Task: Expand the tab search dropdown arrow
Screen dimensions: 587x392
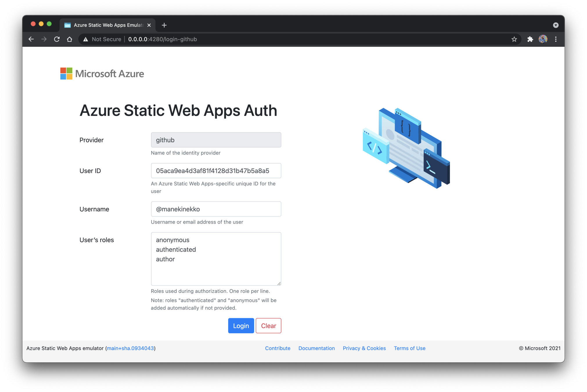Action: 556,25
